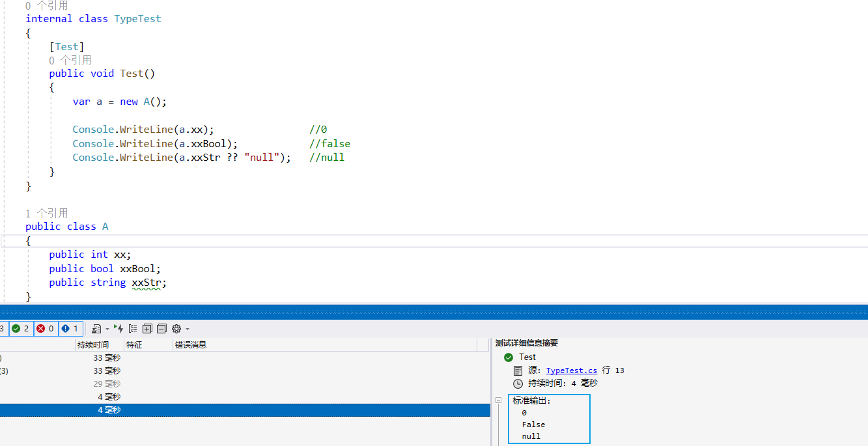
Task: Click 'public bool xxBool;' declaration
Action: (x=105, y=269)
